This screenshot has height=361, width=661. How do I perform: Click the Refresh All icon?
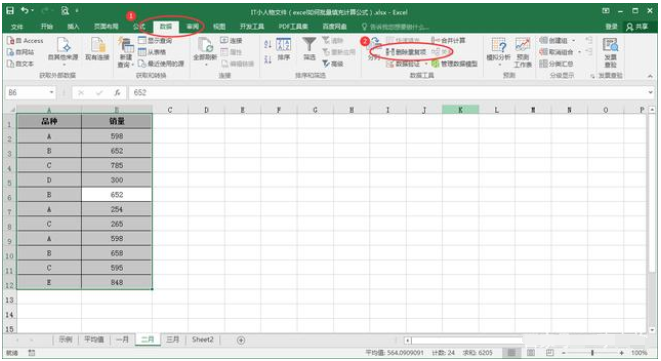click(205, 45)
